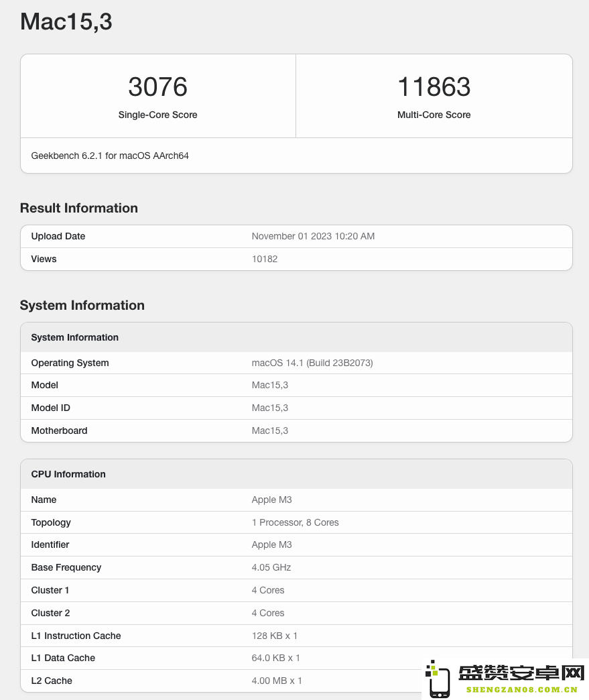Click the Operating System label
The width and height of the screenshot is (589, 700).
tap(70, 363)
